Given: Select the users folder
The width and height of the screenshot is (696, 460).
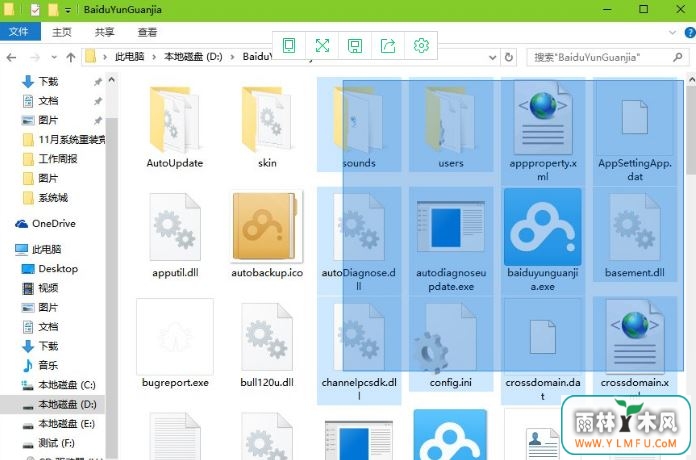Looking at the screenshot, I should tap(451, 125).
